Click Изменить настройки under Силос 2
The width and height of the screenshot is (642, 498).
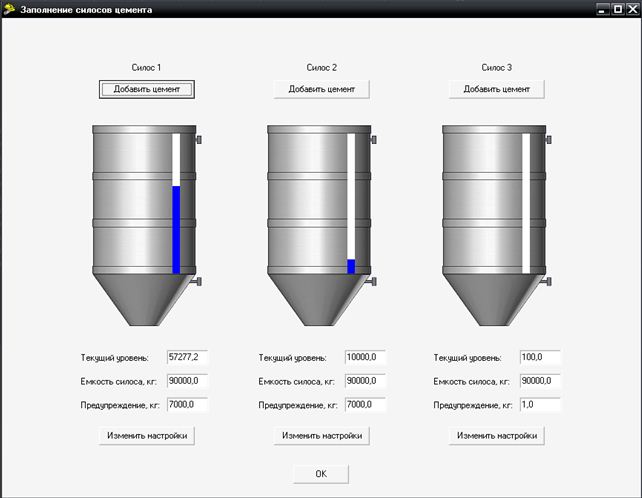(321, 436)
